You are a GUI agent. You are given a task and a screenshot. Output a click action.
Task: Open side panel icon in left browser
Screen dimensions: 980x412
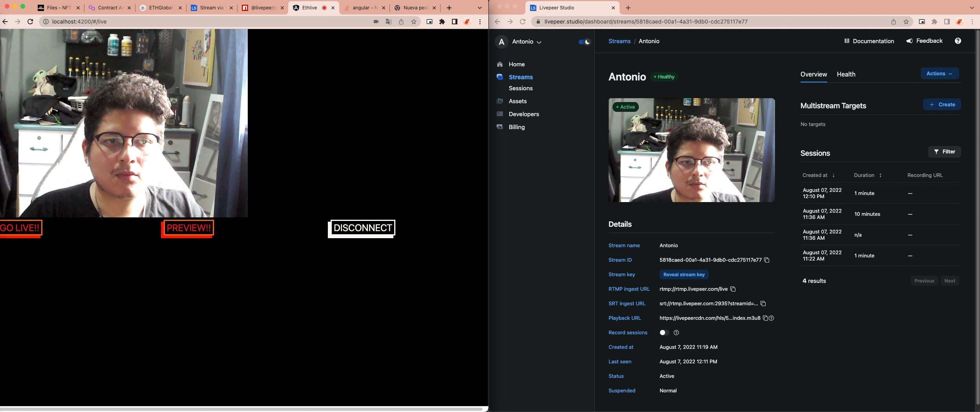[x=455, y=22]
